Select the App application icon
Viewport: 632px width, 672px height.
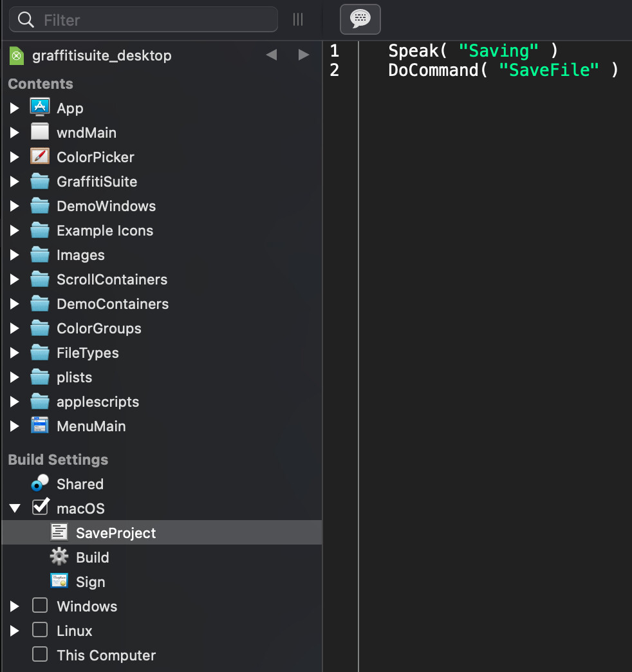click(40, 107)
